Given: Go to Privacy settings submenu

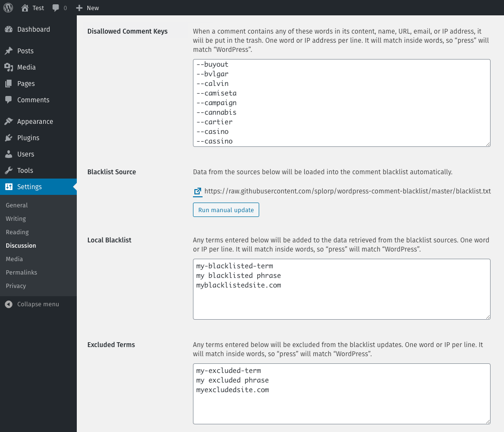Looking at the screenshot, I should pyautogui.click(x=16, y=286).
